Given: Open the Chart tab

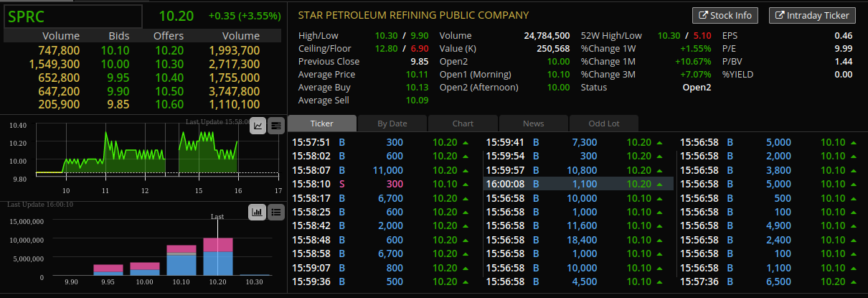Looking at the screenshot, I should point(463,124).
